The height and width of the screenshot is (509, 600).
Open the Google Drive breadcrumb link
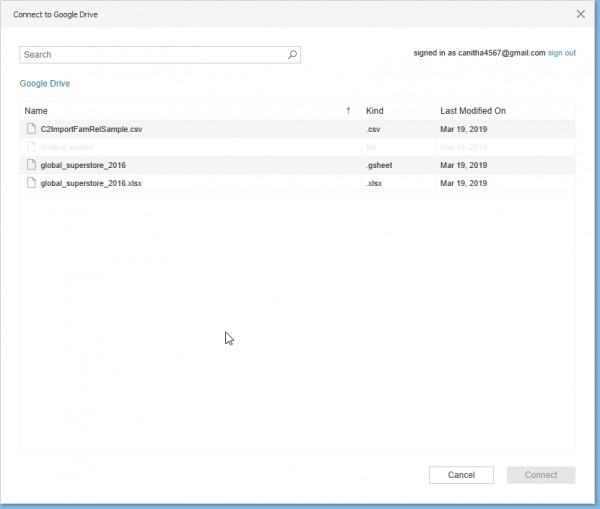[x=45, y=83]
